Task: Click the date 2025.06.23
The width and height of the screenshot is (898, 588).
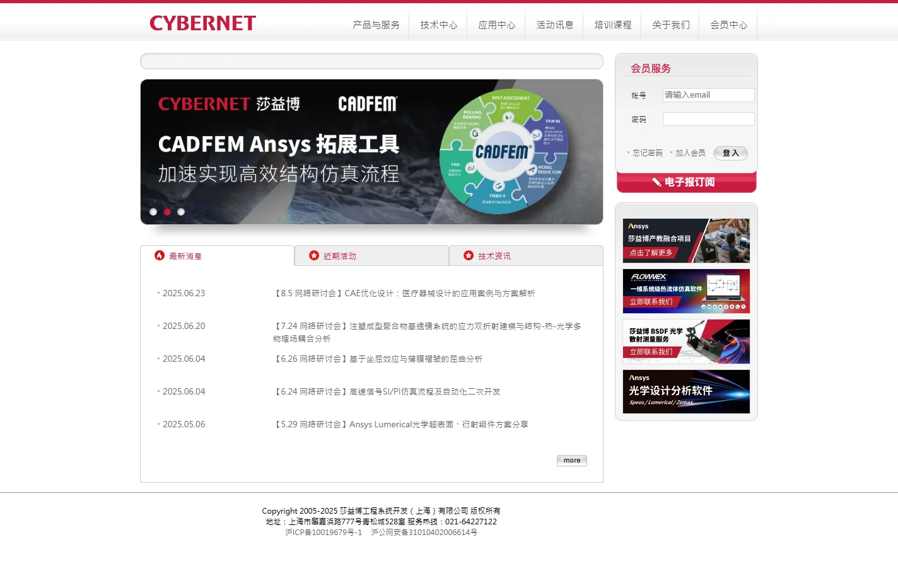Action: point(184,294)
